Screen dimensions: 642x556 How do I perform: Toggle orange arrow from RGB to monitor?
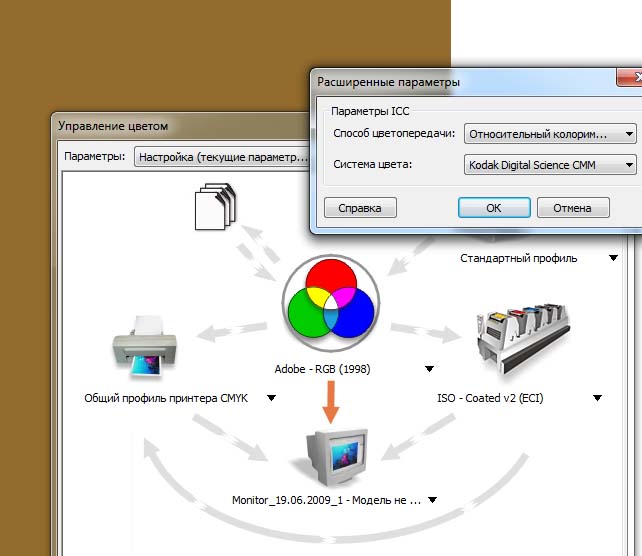(331, 402)
